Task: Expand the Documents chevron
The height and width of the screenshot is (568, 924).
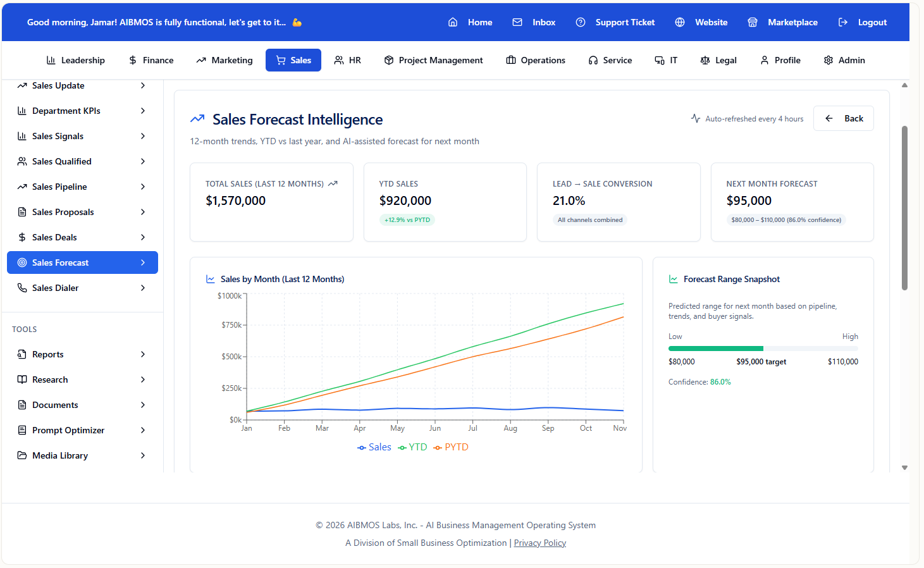Action: [x=143, y=405]
